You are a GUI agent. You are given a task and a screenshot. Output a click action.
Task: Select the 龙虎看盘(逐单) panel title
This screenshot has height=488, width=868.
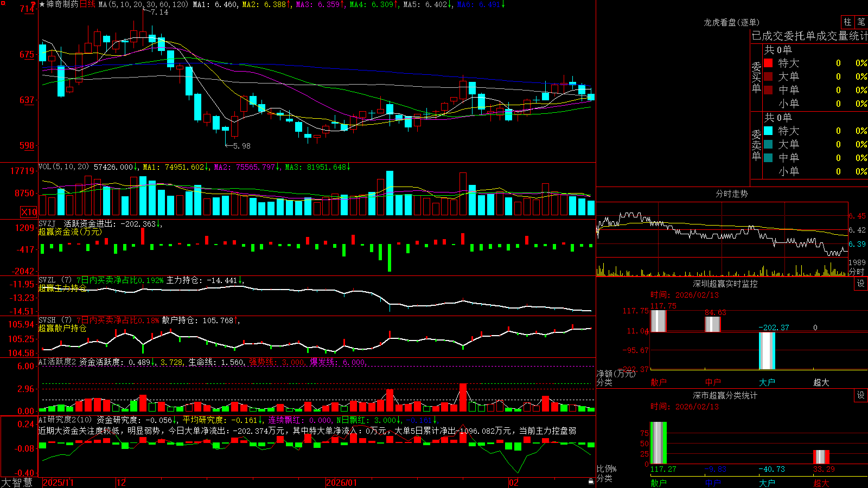[731, 22]
